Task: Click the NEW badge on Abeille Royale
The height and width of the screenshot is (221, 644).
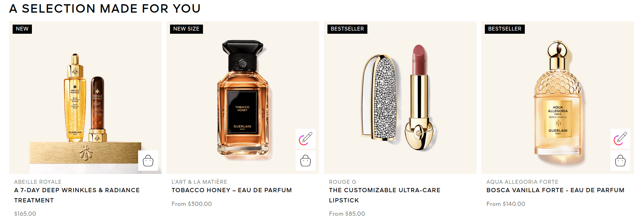Action: [22, 29]
